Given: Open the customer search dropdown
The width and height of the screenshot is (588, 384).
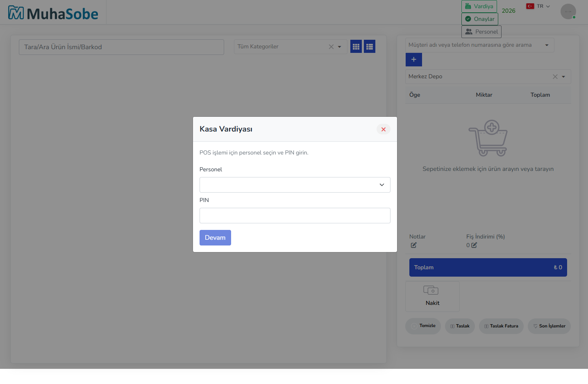Looking at the screenshot, I should (479, 45).
